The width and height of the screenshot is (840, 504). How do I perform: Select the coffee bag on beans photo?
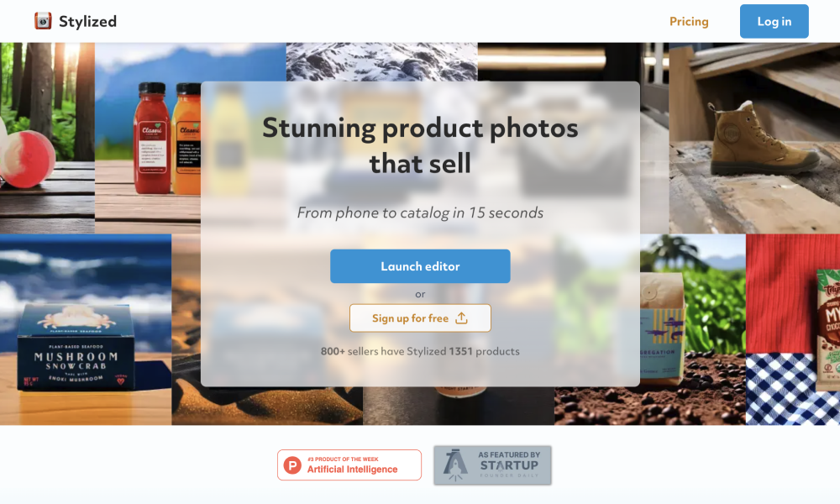tap(693, 329)
